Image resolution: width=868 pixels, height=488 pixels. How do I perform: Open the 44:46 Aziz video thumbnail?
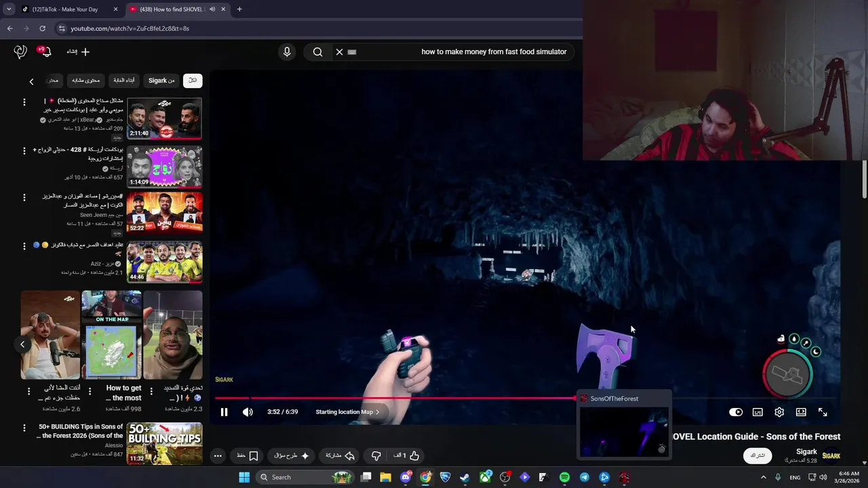click(164, 262)
